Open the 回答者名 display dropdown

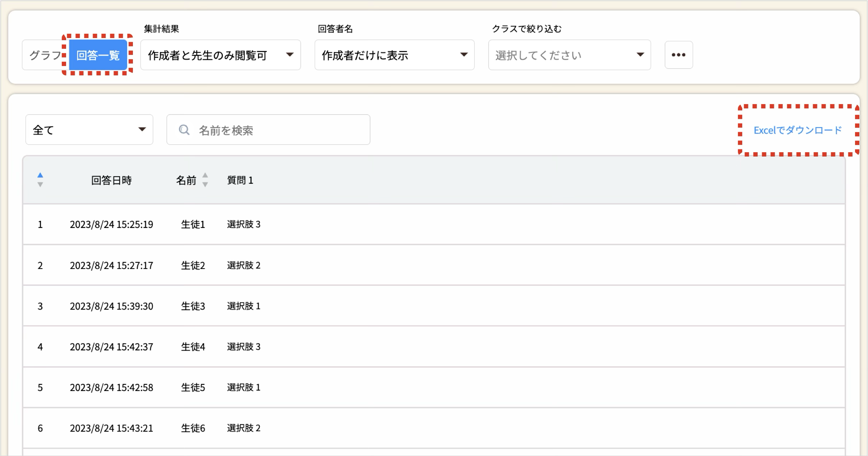pos(394,55)
